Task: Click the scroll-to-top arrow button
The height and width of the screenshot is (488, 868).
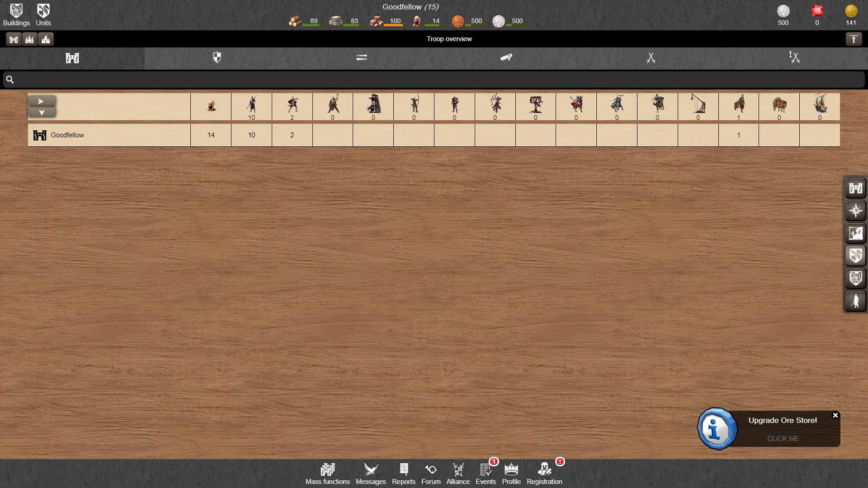Action: tap(854, 39)
